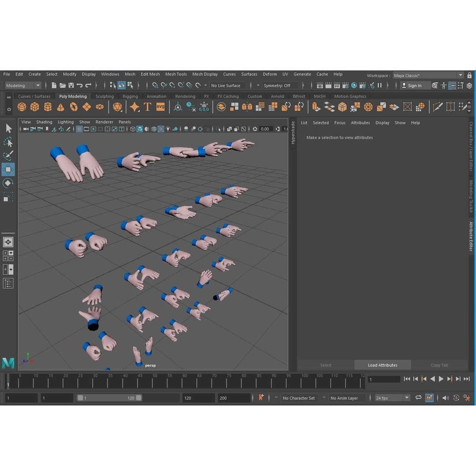Click the current frame input field
Image resolution: width=476 pixels, height=476 pixels.
(383, 379)
